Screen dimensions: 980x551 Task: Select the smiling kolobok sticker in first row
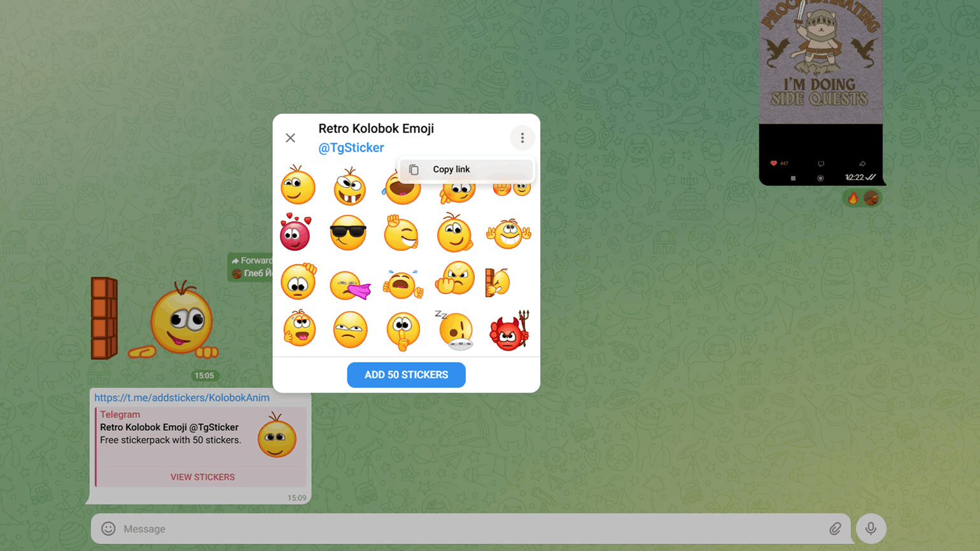coord(298,185)
